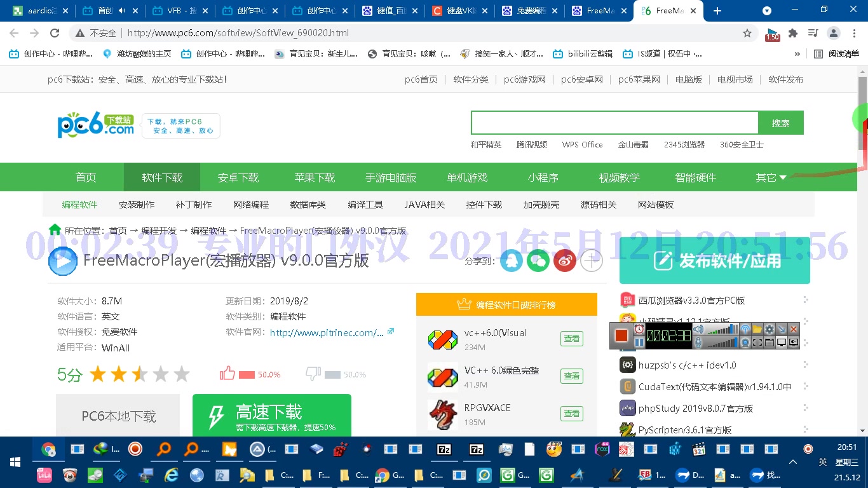
Task: Open the Chrome profile avatar icon
Action: 834,33
